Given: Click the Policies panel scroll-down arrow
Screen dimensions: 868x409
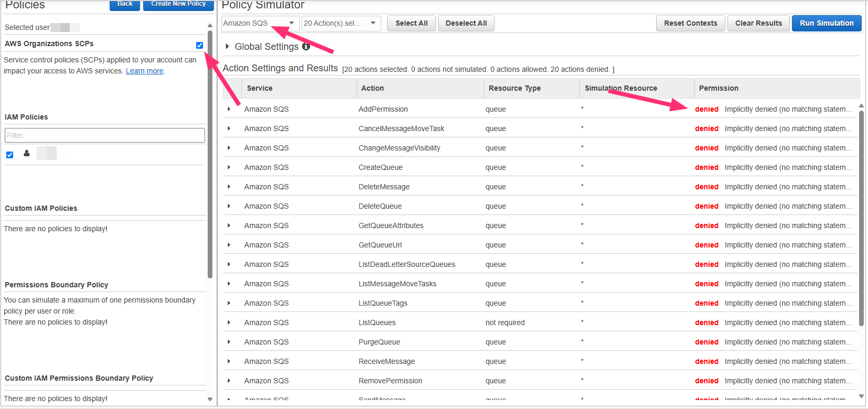Looking at the screenshot, I should coord(210,400).
